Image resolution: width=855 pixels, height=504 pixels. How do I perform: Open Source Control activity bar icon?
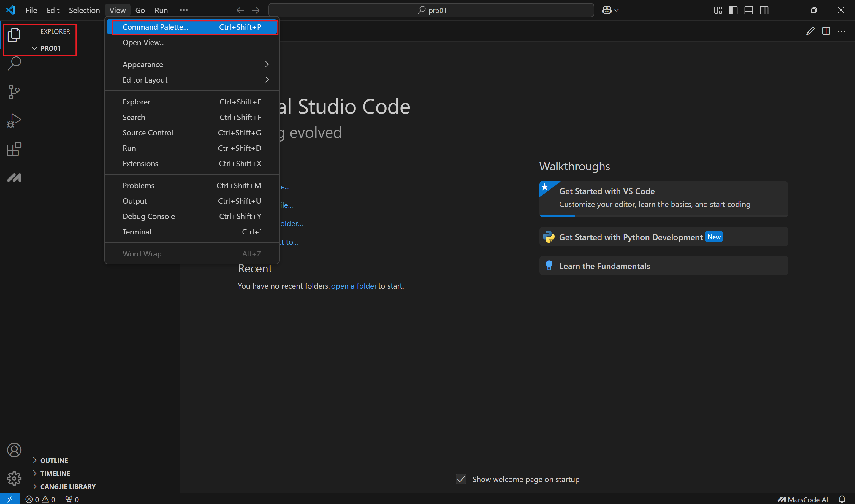(x=14, y=92)
